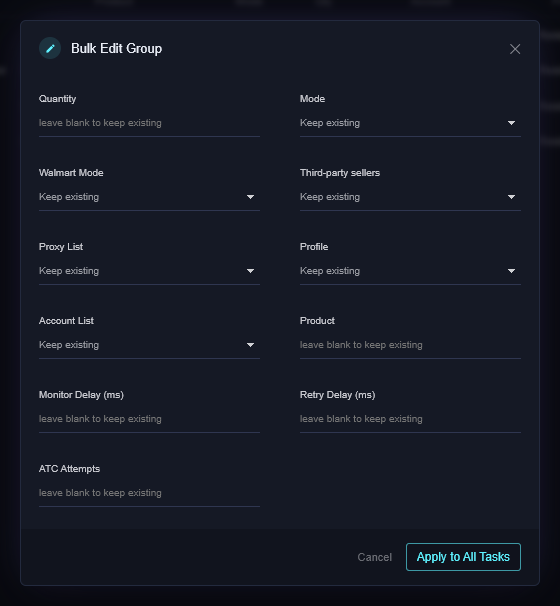This screenshot has width=560, height=606.
Task: Open the Account List dropdown
Action: [149, 345]
